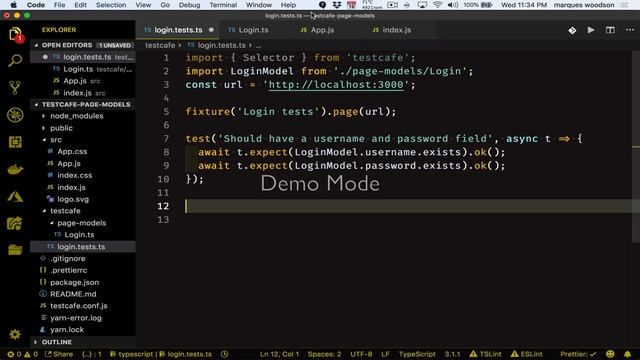Open the Terminal menu
Image resolution: width=640 pixels, height=360 pixels.
(223, 5)
